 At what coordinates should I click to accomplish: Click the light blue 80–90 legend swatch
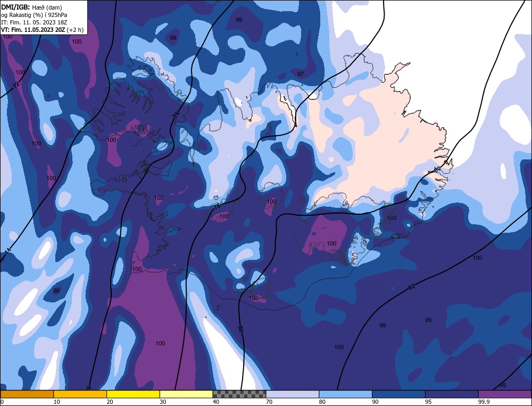pos(345,394)
